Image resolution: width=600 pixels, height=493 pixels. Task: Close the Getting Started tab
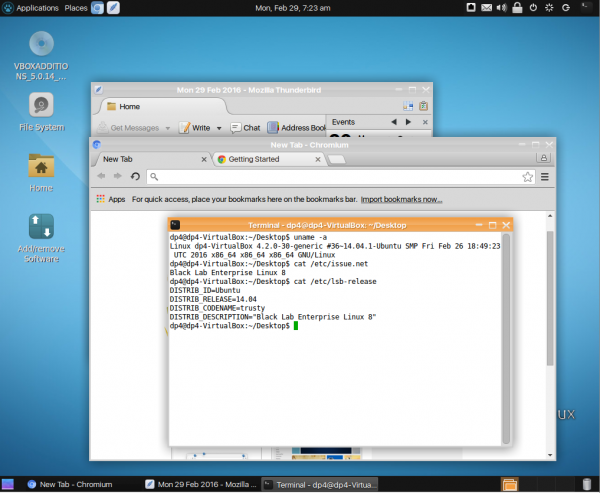point(318,159)
